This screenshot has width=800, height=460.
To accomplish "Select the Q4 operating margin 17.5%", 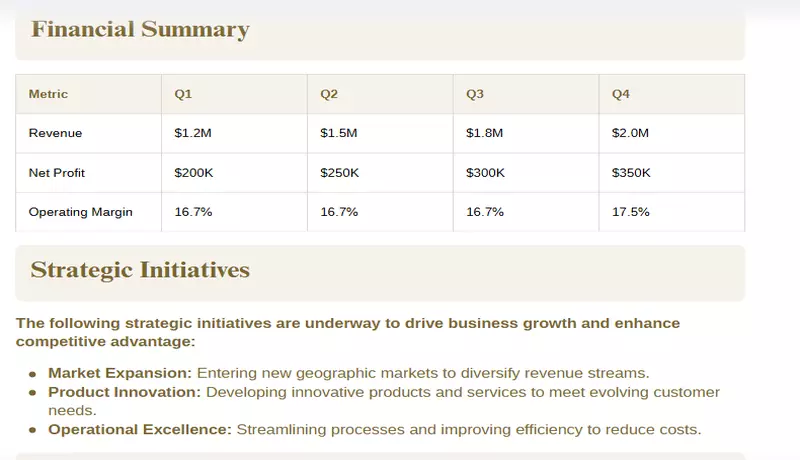I will click(x=631, y=212).
